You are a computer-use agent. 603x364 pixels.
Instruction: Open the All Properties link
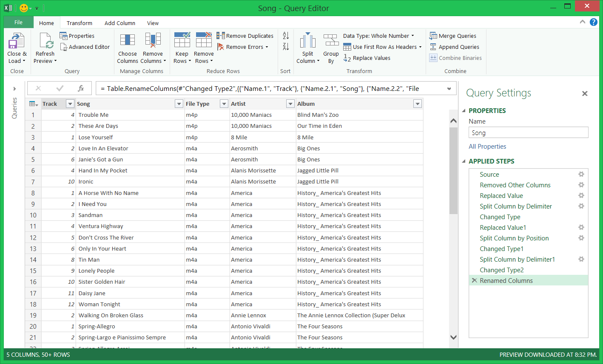pos(487,147)
